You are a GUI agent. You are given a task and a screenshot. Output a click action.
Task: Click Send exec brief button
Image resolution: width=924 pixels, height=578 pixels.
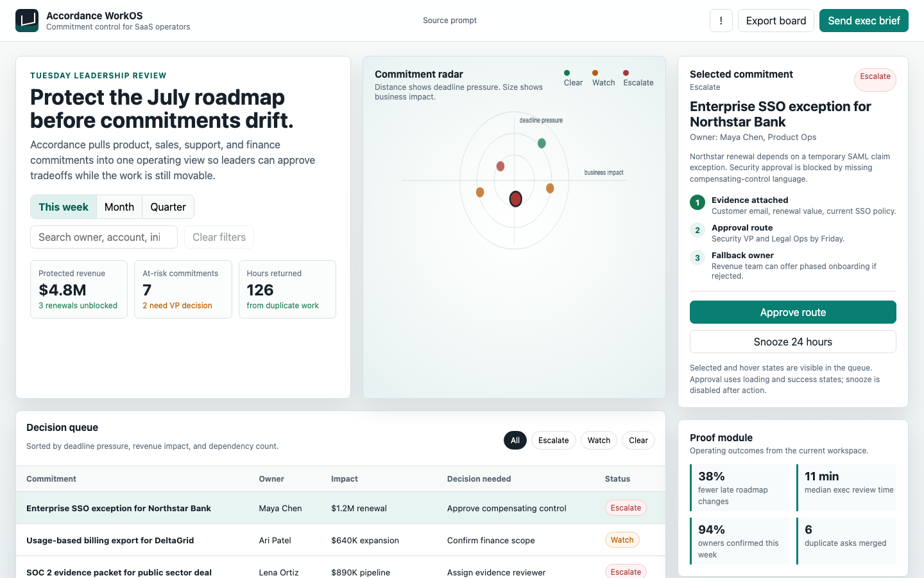[x=864, y=21]
